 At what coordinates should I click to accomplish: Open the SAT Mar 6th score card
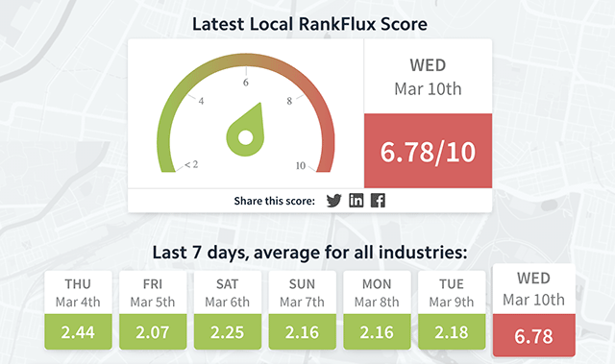pyautogui.click(x=228, y=310)
